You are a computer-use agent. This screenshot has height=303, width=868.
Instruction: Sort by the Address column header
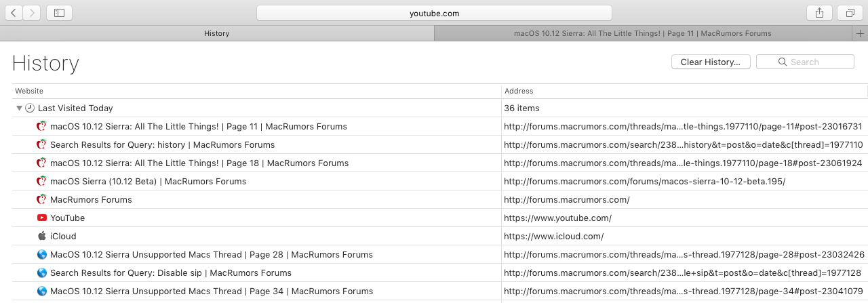685,91
